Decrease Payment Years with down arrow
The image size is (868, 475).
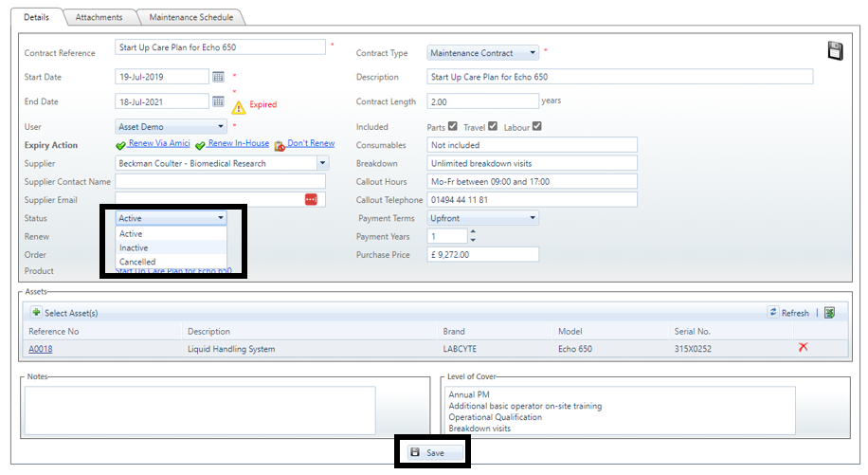coord(473,240)
